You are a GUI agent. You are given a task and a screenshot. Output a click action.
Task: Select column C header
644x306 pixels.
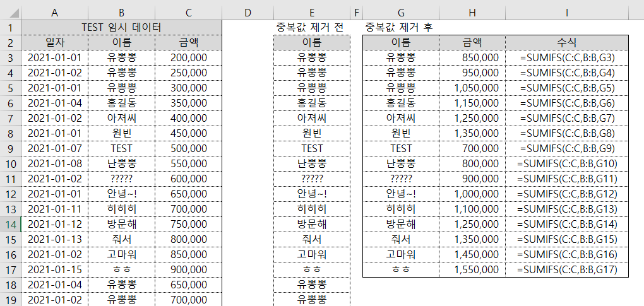point(189,13)
